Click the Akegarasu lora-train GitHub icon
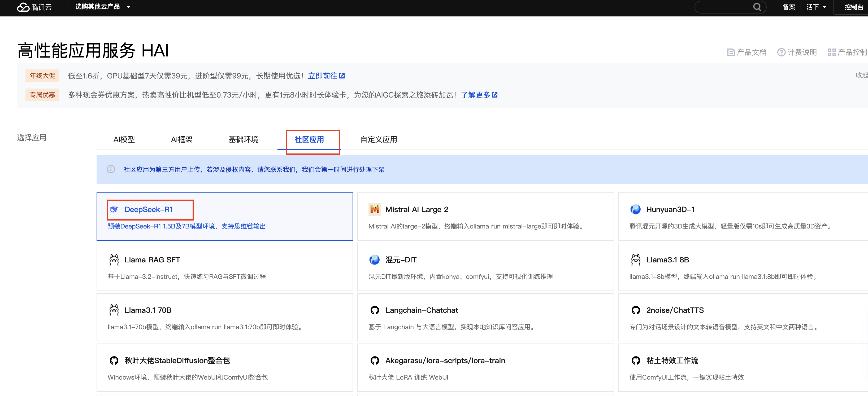The image size is (868, 396). 374,361
